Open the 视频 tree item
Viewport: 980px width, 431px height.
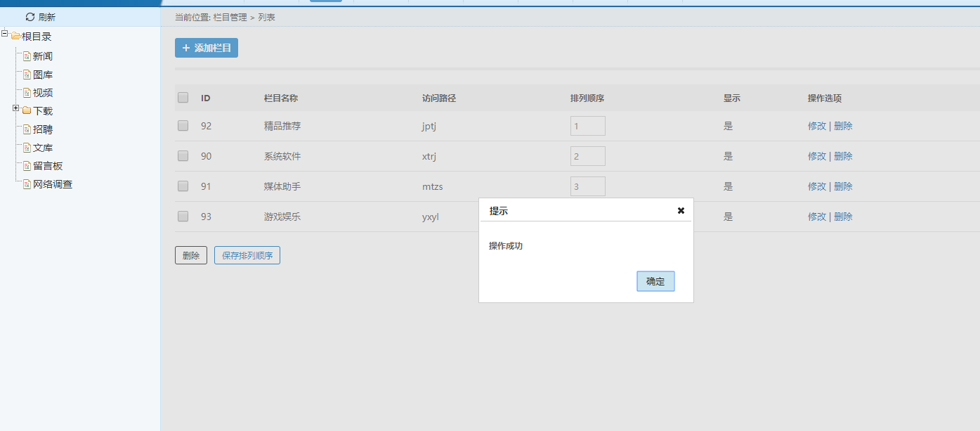[43, 93]
